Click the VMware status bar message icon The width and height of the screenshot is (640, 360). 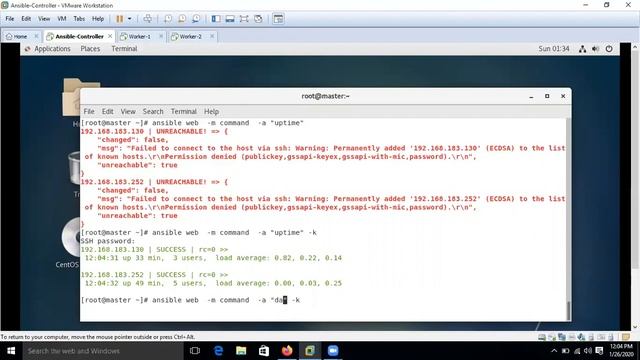click(x=626, y=337)
